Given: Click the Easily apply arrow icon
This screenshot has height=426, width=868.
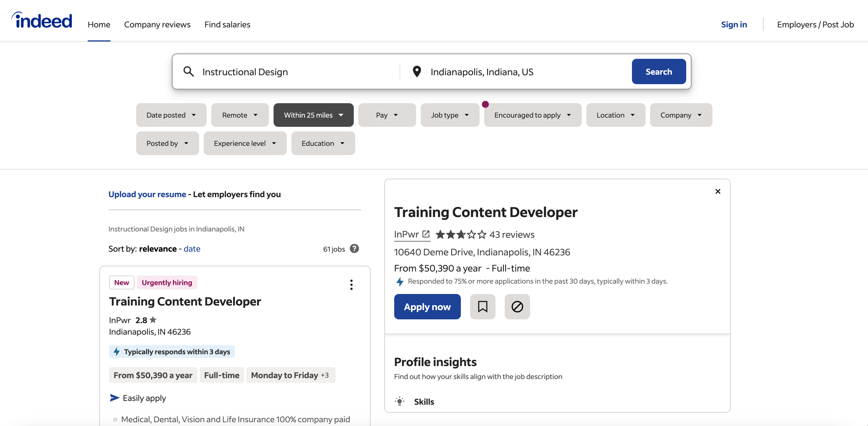Looking at the screenshot, I should point(115,398).
